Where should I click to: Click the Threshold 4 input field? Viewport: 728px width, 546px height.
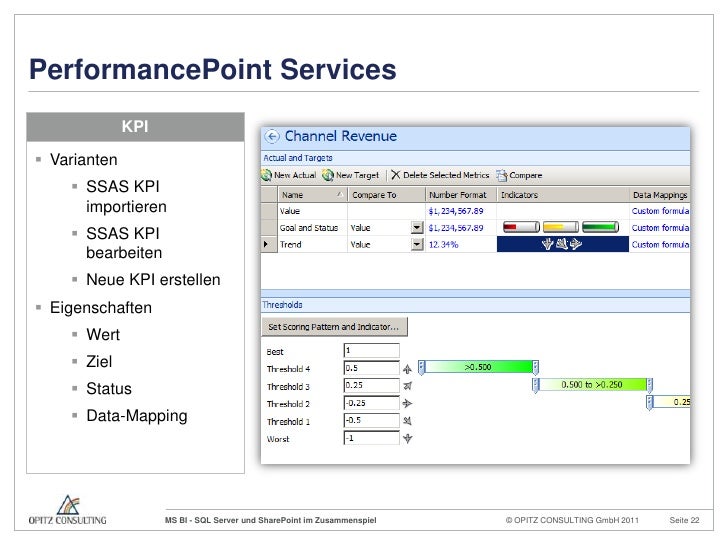pyautogui.click(x=371, y=368)
